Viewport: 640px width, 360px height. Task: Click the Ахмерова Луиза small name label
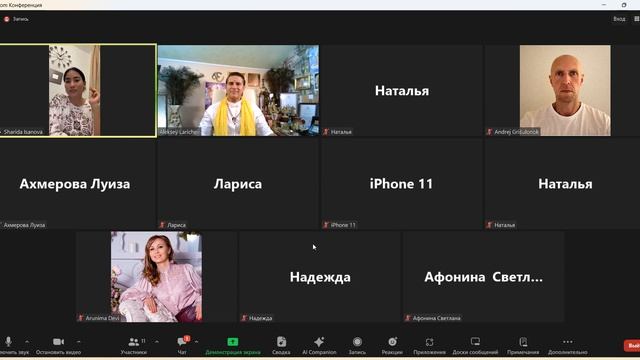tap(24, 225)
